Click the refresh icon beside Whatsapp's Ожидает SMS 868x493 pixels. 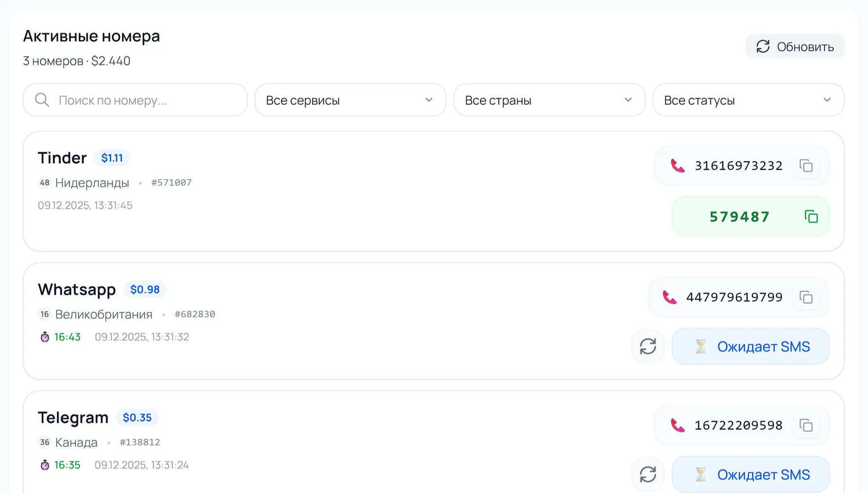(648, 347)
